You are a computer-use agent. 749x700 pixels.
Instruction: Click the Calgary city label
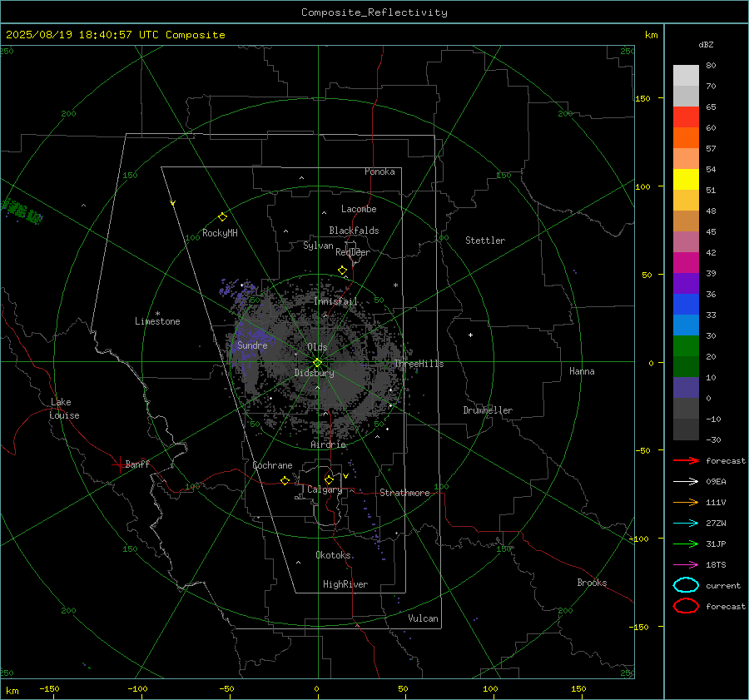[325, 489]
